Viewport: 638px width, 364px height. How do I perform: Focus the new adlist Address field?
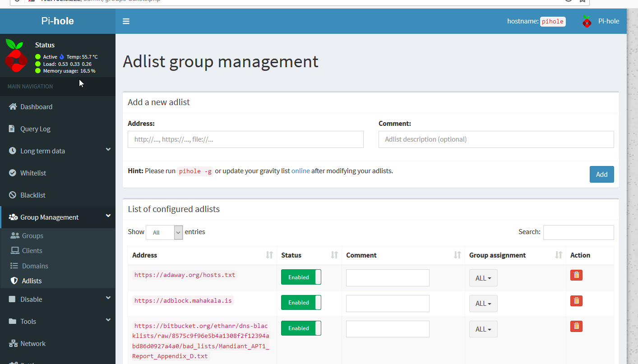245,139
